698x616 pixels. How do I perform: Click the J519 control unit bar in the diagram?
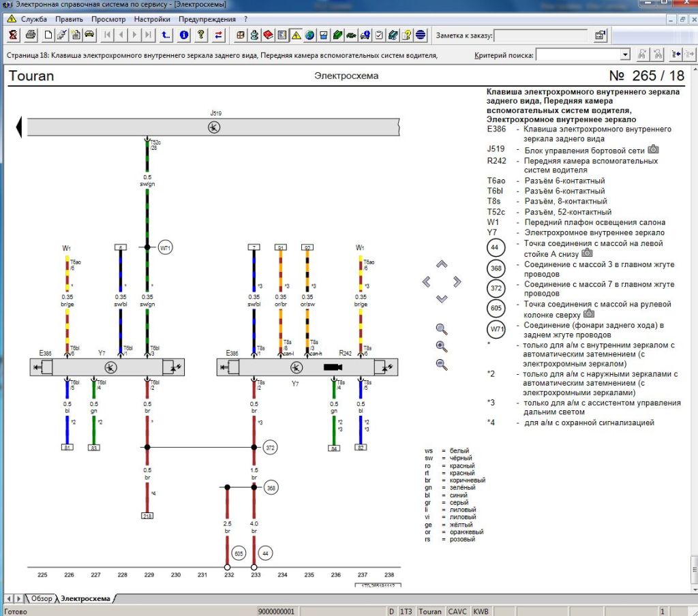213,127
